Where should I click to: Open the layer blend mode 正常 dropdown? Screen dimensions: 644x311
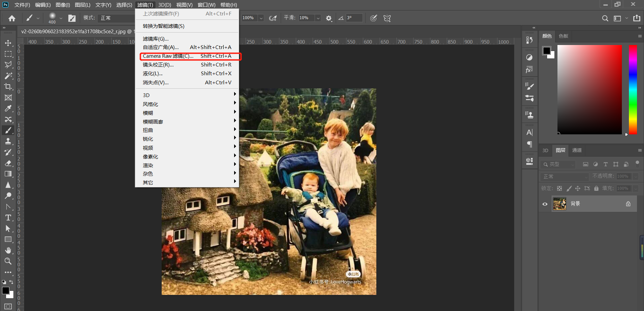(565, 176)
